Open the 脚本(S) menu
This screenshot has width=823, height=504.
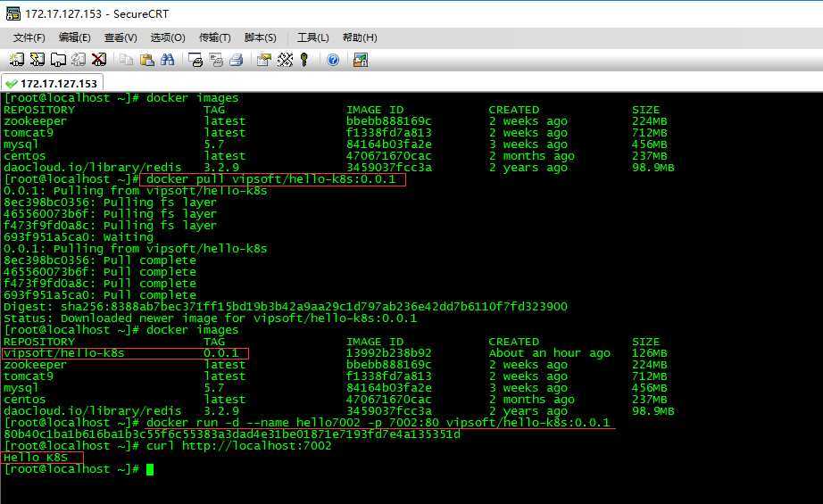point(261,37)
